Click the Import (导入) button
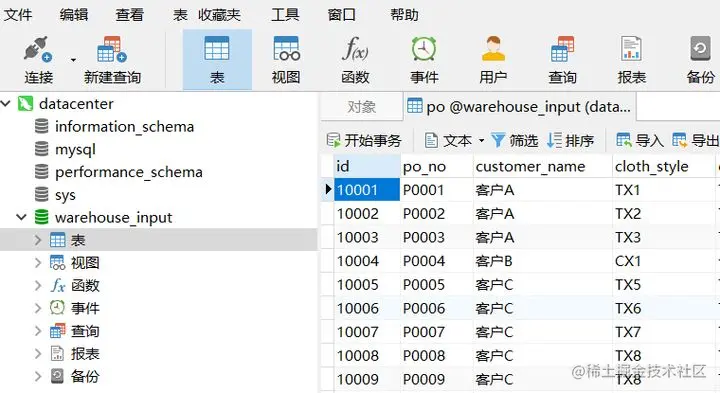Screen dimensions: 720x393 pos(640,140)
